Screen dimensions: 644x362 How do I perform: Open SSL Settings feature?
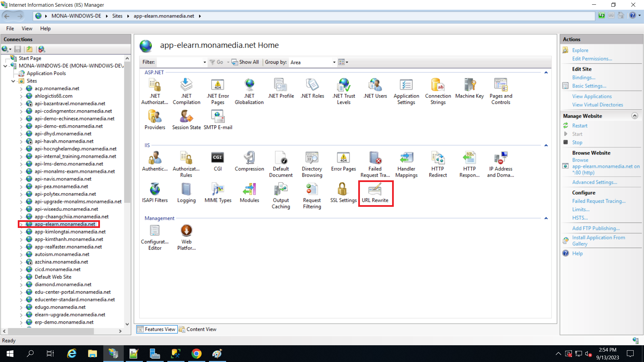(343, 193)
